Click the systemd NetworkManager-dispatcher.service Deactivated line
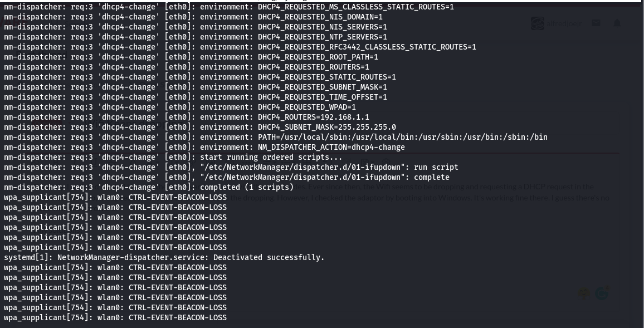The height and width of the screenshot is (328, 644). coord(164,257)
